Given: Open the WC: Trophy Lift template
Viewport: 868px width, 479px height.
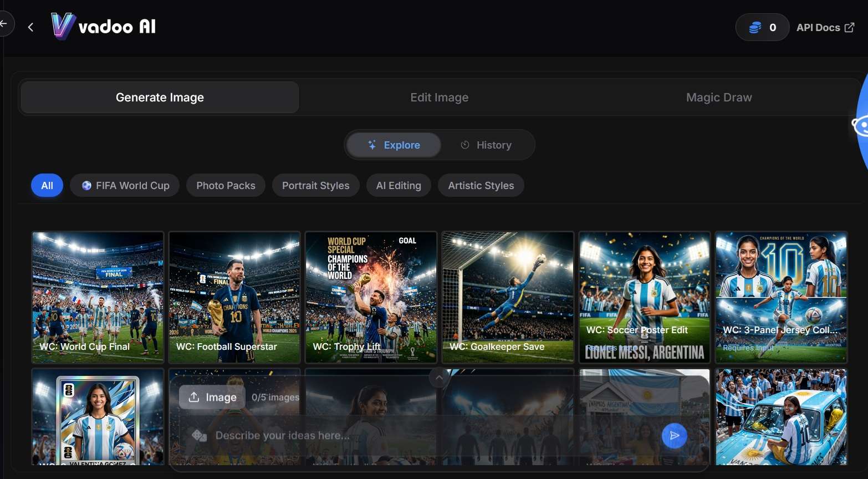Looking at the screenshot, I should coord(371,297).
